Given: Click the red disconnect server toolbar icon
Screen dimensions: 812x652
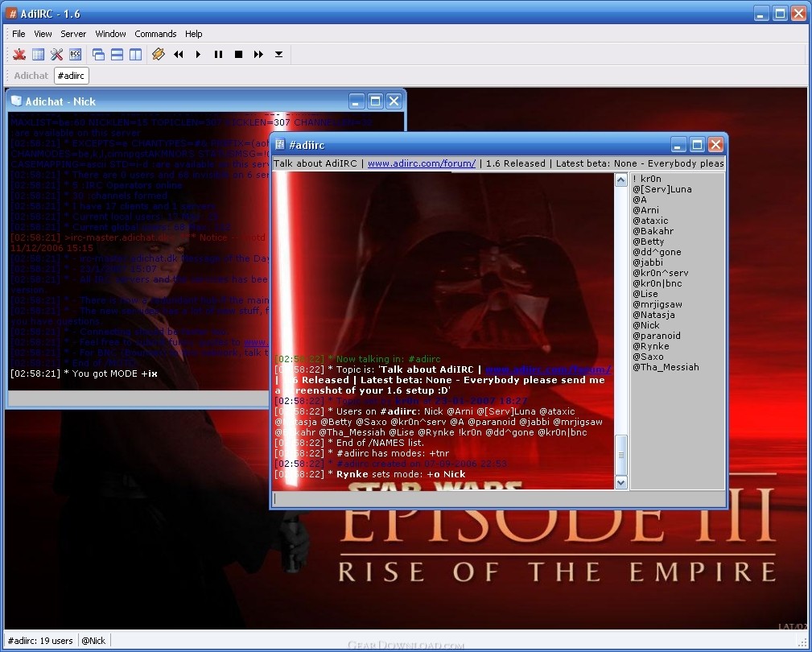Looking at the screenshot, I should pos(19,54).
